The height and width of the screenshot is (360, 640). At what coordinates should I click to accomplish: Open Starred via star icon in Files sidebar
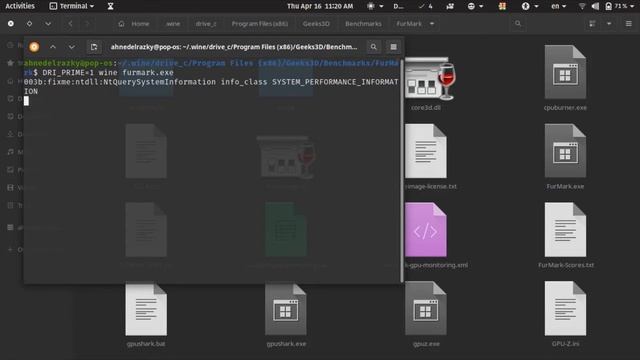tap(11, 63)
